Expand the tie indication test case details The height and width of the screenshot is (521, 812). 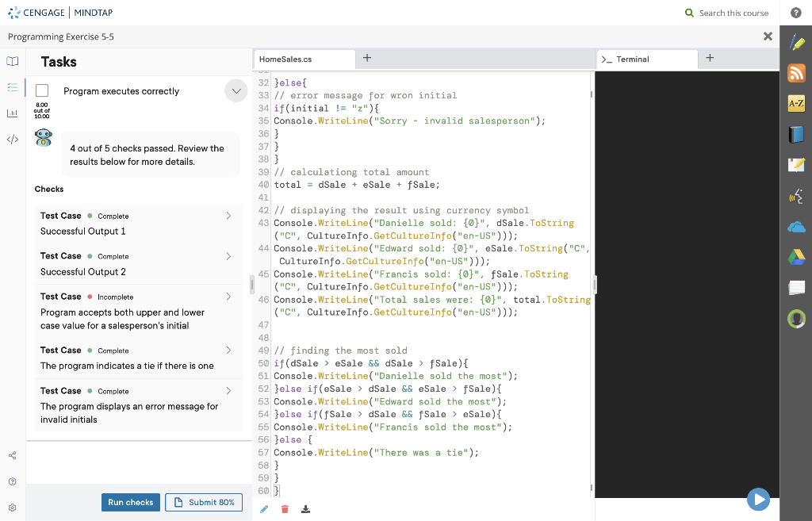coord(228,350)
